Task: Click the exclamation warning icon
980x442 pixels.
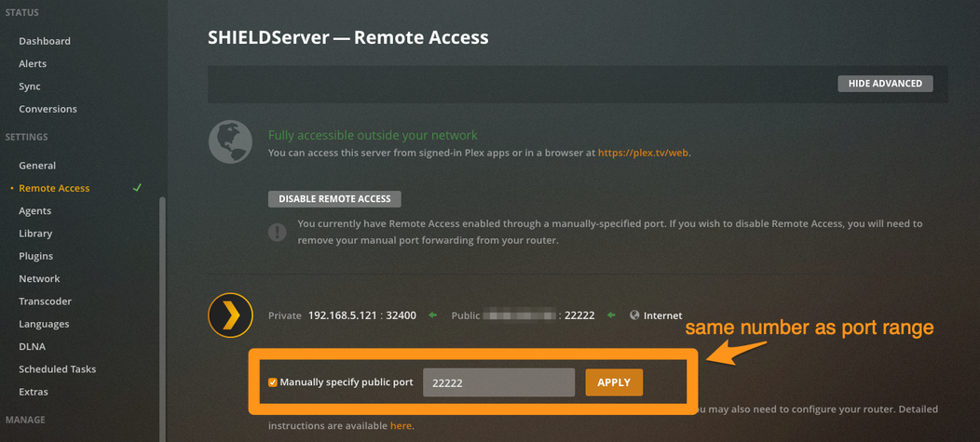Action: click(x=277, y=233)
